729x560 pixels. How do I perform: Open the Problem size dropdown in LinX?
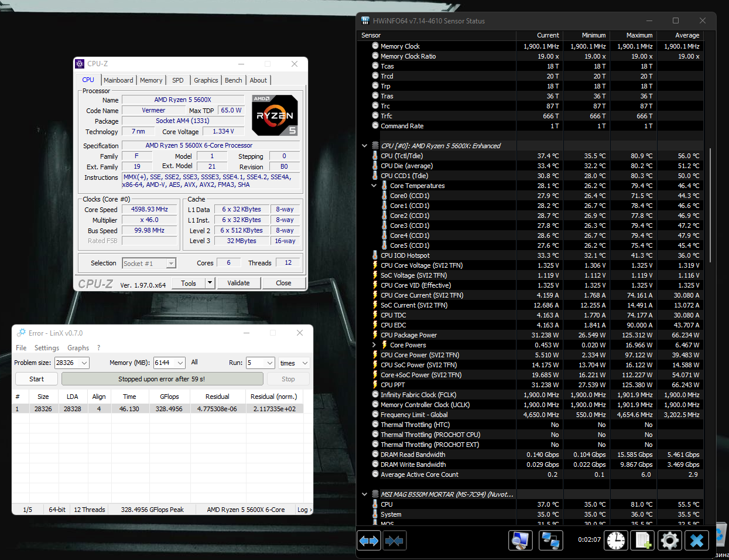[84, 363]
